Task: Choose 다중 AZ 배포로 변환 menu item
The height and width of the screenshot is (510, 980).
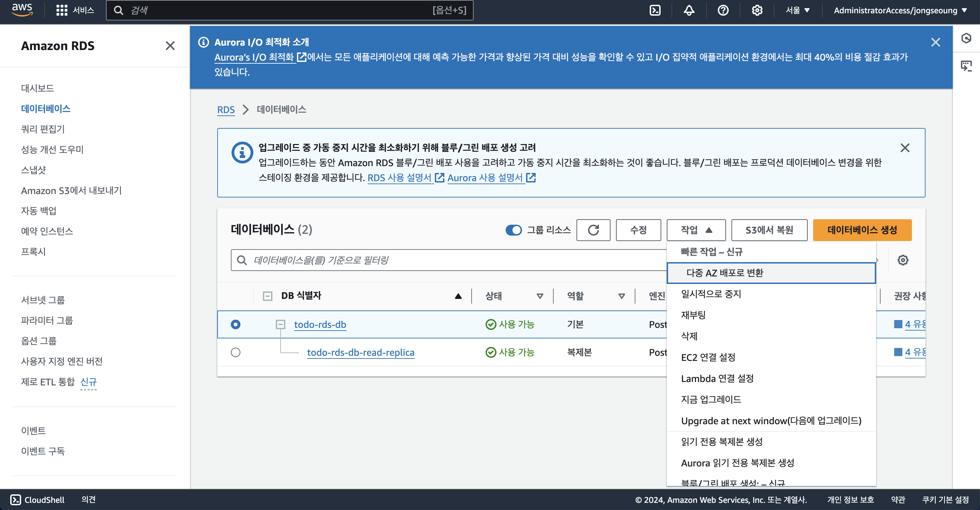Action: [771, 273]
